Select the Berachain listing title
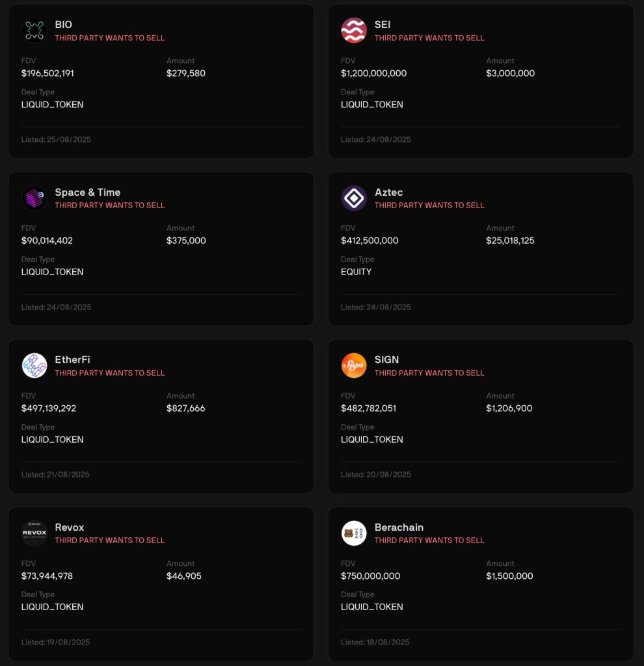The image size is (644, 666). (399, 527)
